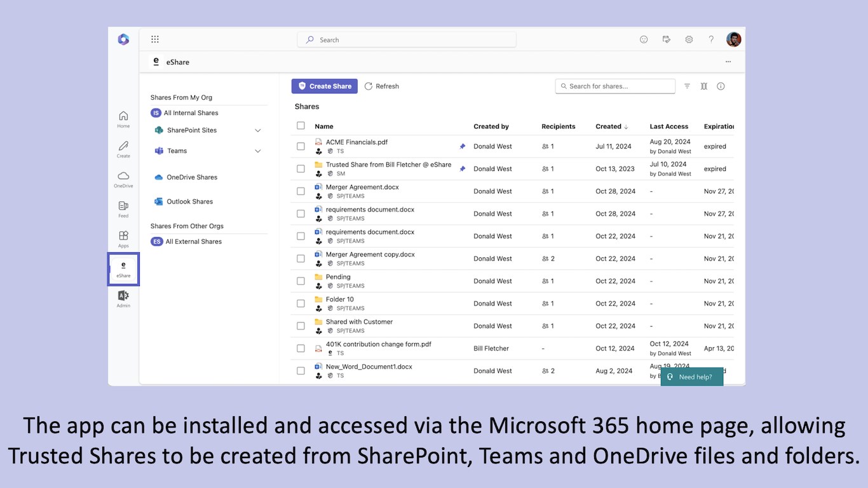Click the Refresh button
The height and width of the screenshot is (488, 868).
click(382, 86)
